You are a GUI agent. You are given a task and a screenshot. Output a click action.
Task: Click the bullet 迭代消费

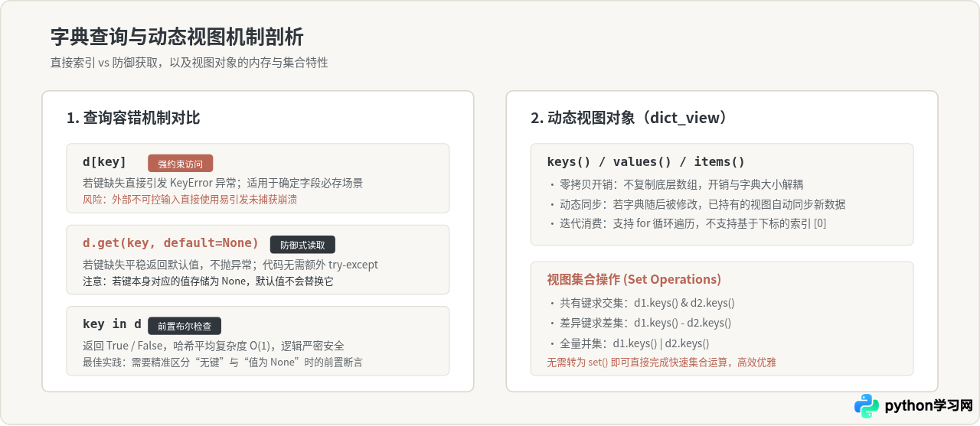click(688, 223)
